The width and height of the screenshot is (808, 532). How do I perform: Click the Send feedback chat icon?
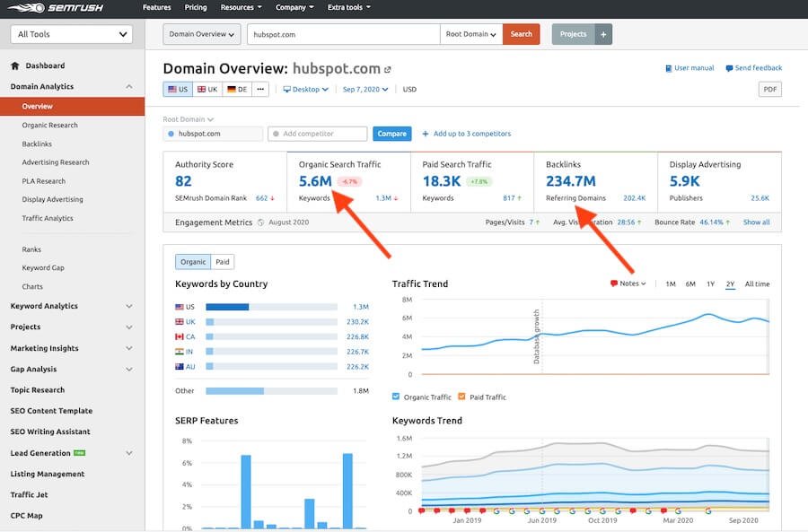pos(729,68)
